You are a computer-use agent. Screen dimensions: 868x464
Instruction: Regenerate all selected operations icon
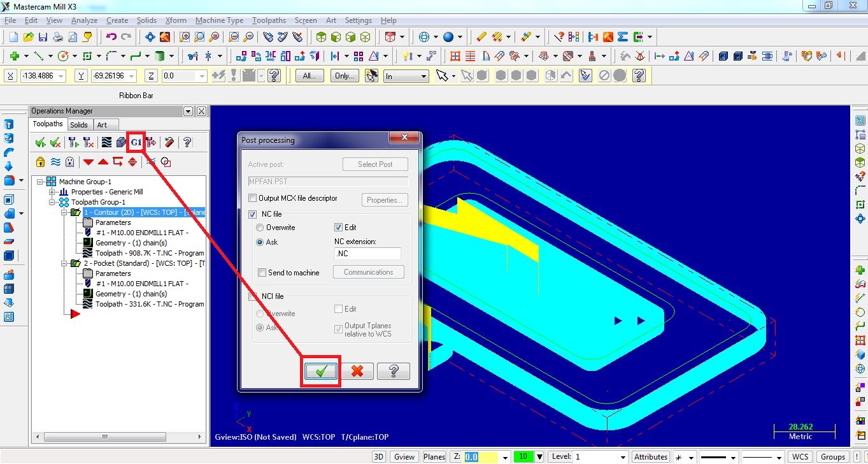click(73, 142)
